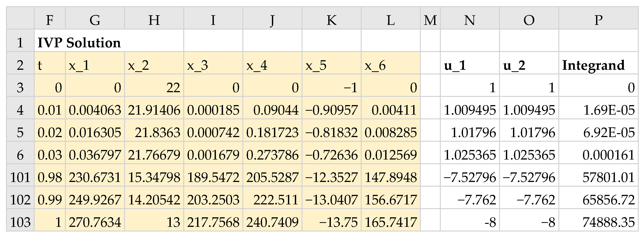
Task: Click column header K
Action: [x=331, y=20]
